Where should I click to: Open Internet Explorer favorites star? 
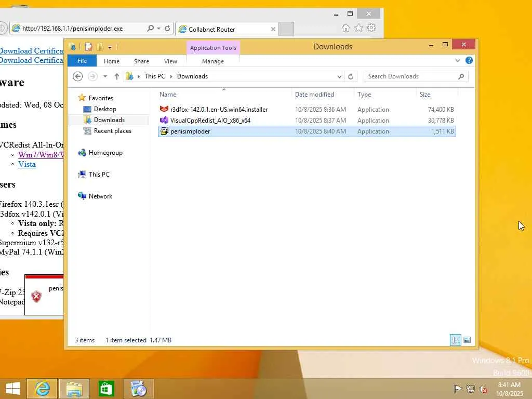pyautogui.click(x=358, y=28)
